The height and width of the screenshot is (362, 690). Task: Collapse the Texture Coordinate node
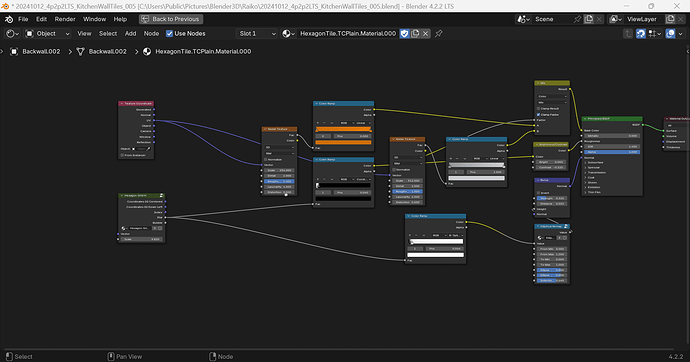pos(122,103)
